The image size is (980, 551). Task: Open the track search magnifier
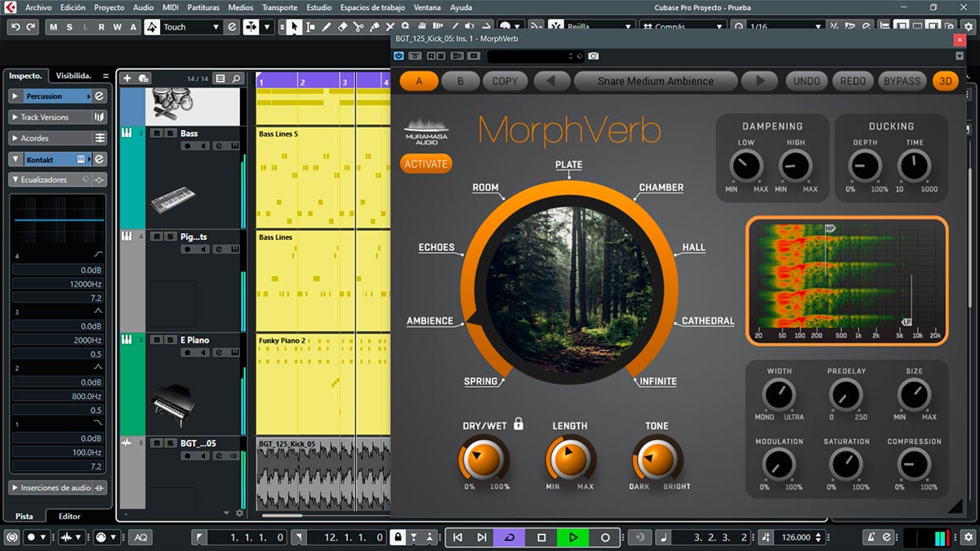(x=236, y=78)
